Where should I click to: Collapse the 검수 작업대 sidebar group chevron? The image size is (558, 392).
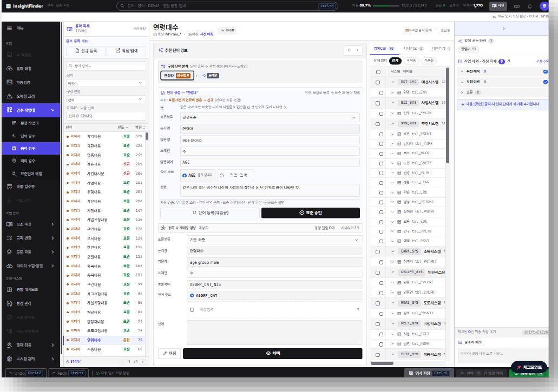pos(52,110)
